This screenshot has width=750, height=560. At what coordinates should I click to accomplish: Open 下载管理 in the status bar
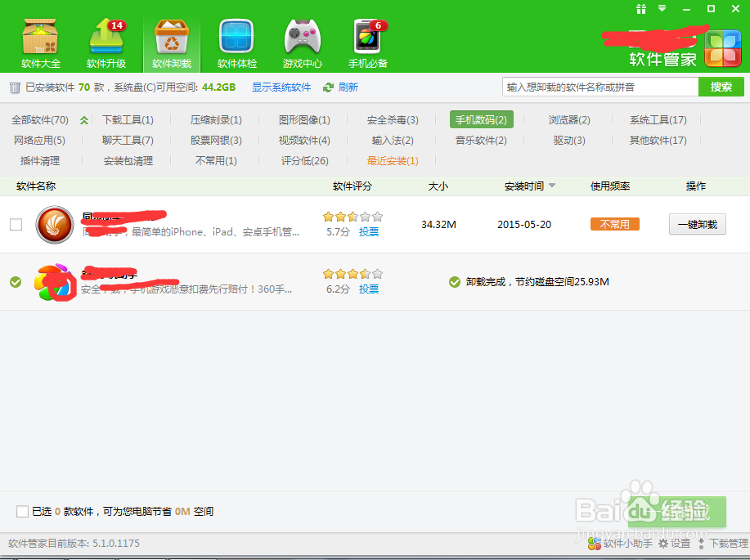tap(722, 544)
